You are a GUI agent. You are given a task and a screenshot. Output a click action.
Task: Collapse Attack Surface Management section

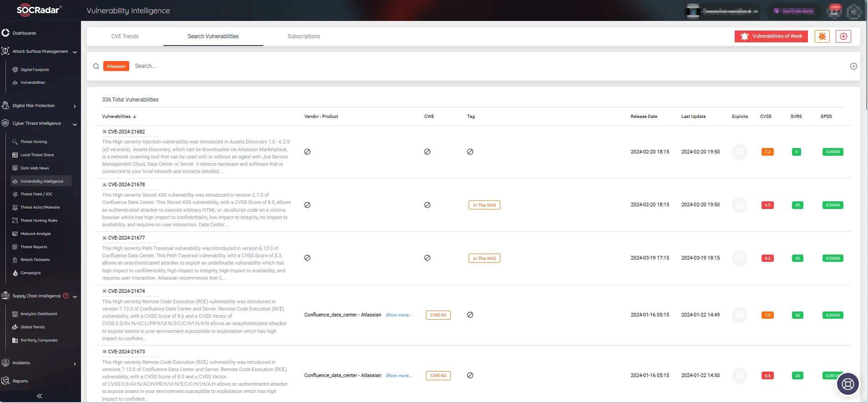click(x=75, y=52)
